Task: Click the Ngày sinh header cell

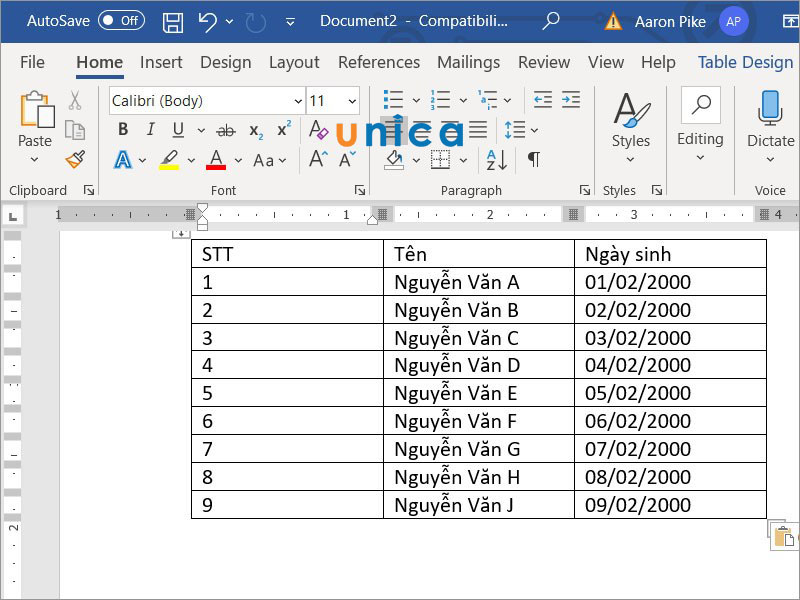Action: pyautogui.click(x=670, y=254)
